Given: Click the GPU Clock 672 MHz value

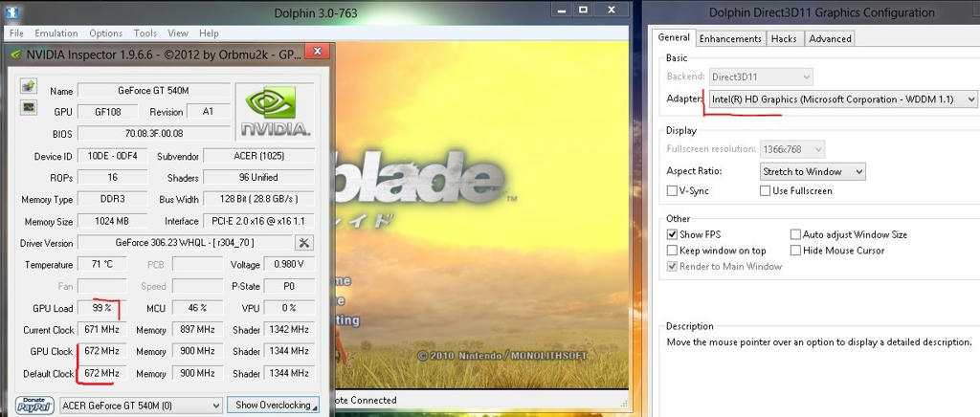Looking at the screenshot, I should point(101,351).
